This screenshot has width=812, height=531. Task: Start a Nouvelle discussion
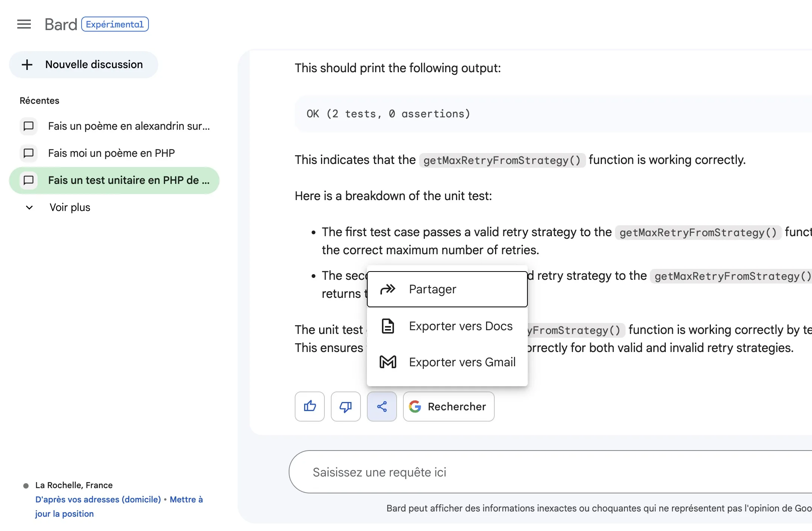coord(94,65)
